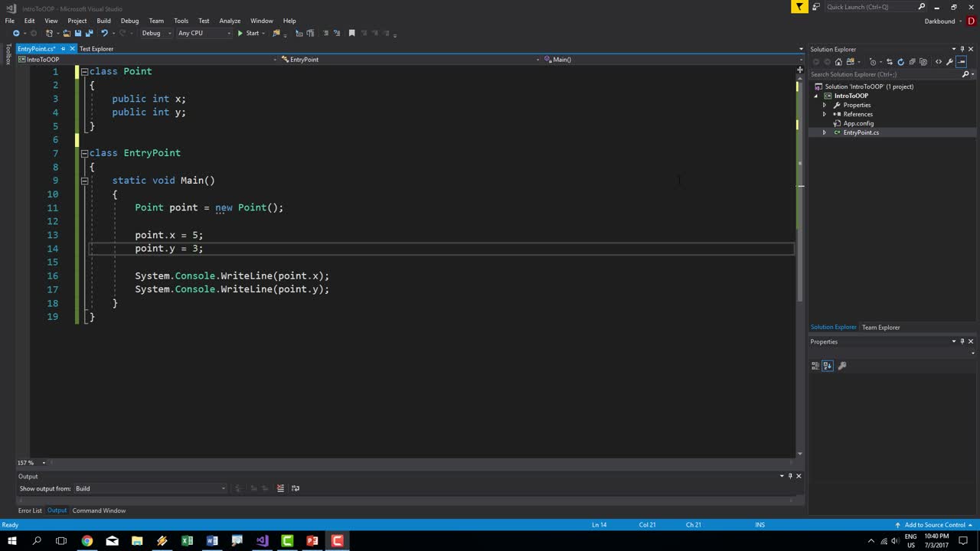The height and width of the screenshot is (551, 980).
Task: Click the Darkbound account name
Action: 939,21
